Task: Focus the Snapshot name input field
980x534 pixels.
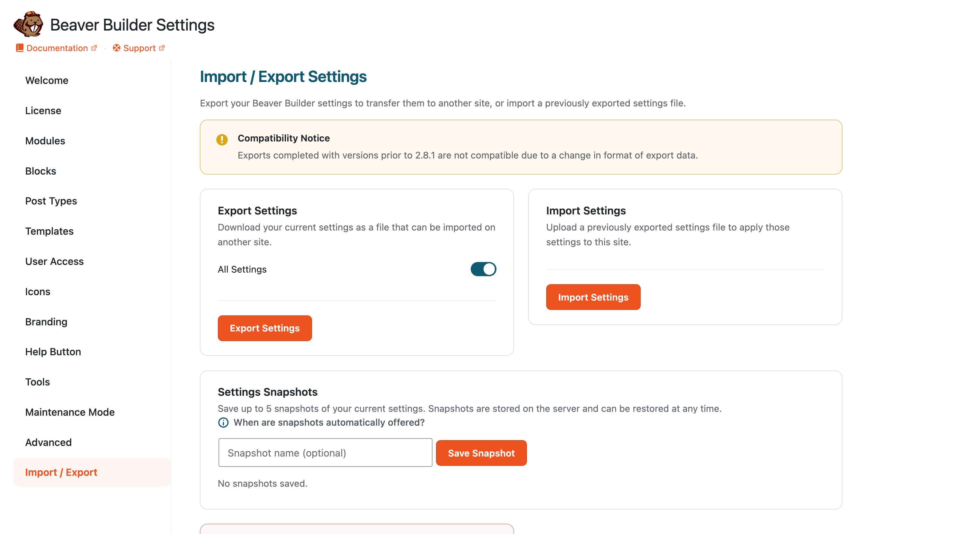Action: (325, 453)
